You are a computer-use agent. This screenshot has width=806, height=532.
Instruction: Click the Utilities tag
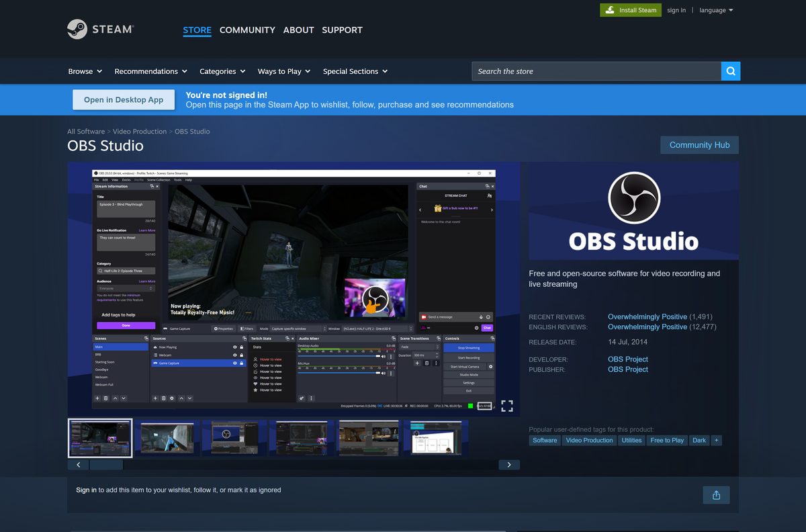click(631, 440)
